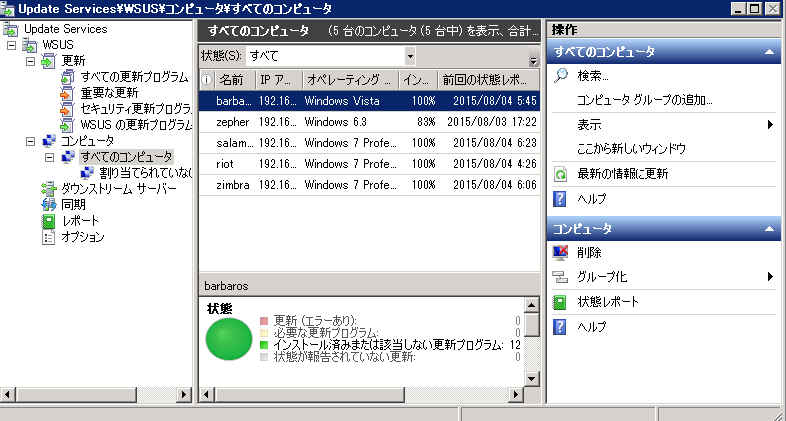Click status pane scroll up arrow
This screenshot has height=421, width=786.
[x=531, y=304]
